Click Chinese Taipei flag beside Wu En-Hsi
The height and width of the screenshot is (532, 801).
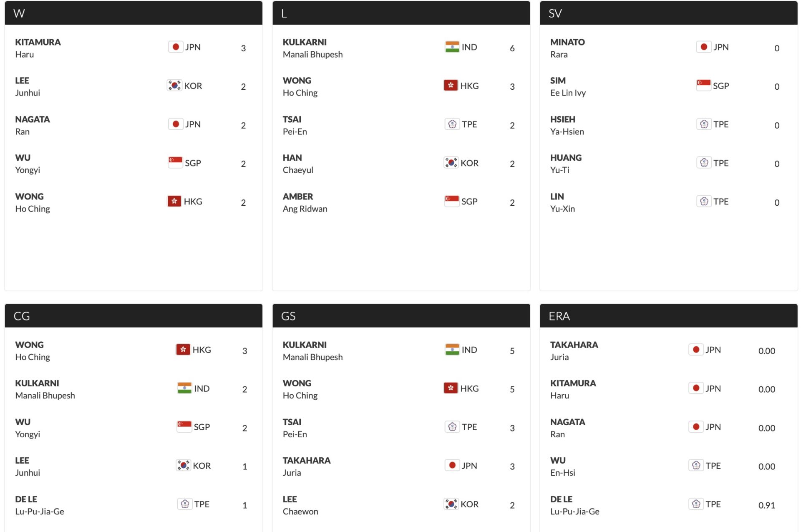pos(696,465)
